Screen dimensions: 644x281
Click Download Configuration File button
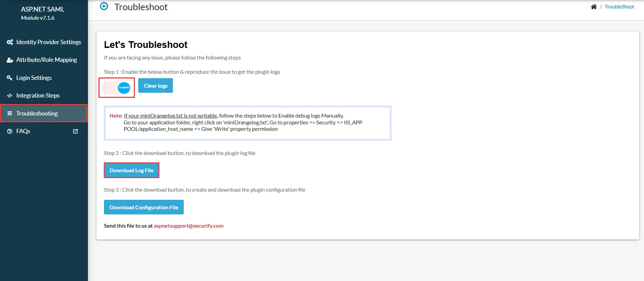coord(144,207)
